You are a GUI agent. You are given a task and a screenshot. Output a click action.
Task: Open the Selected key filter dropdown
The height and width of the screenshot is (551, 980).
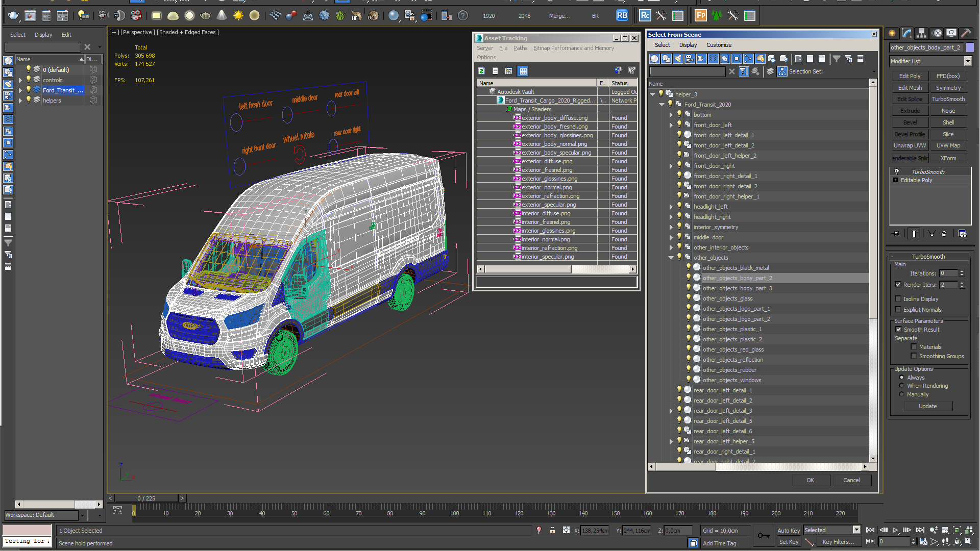[856, 530]
